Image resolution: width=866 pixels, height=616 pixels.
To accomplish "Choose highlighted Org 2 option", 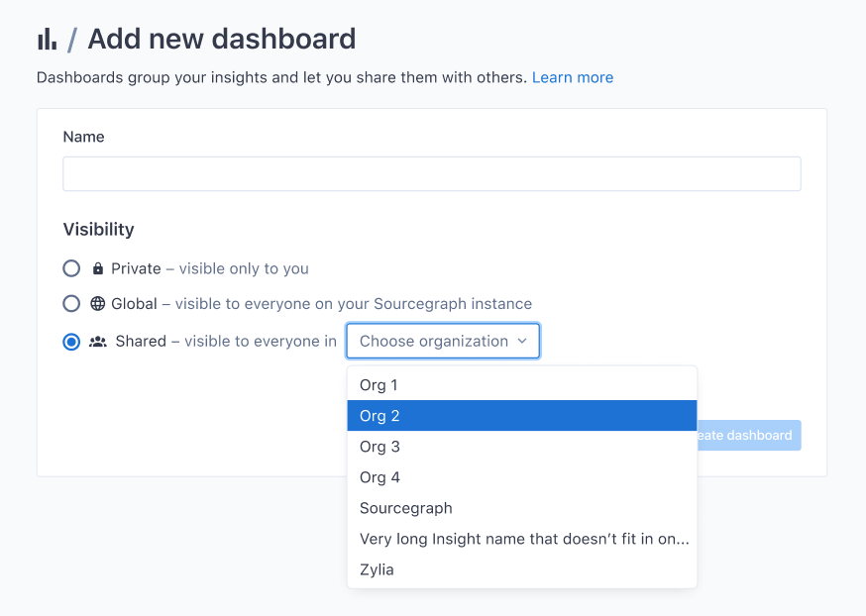I will (x=522, y=416).
